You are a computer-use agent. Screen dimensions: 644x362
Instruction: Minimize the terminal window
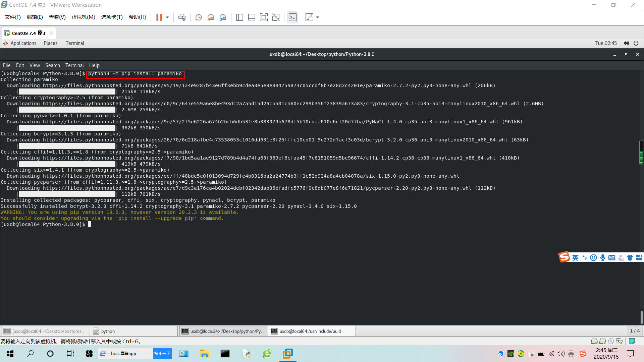pos(615,54)
